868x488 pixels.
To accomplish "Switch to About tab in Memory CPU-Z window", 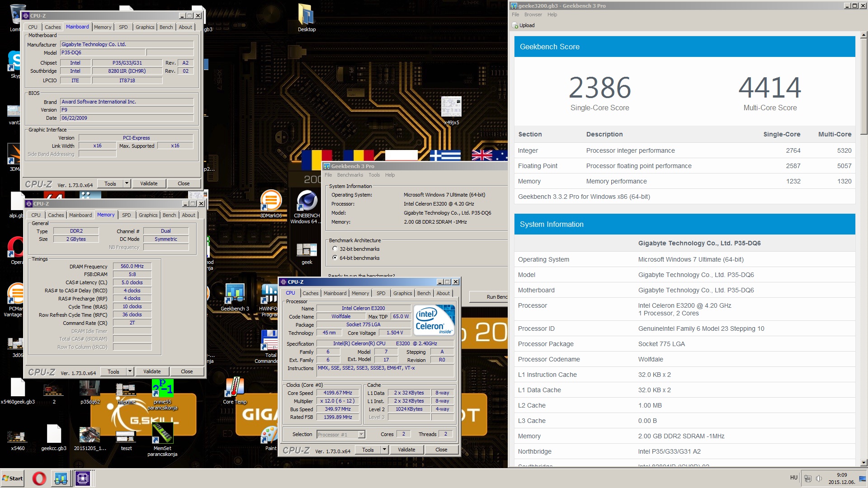I will [189, 215].
